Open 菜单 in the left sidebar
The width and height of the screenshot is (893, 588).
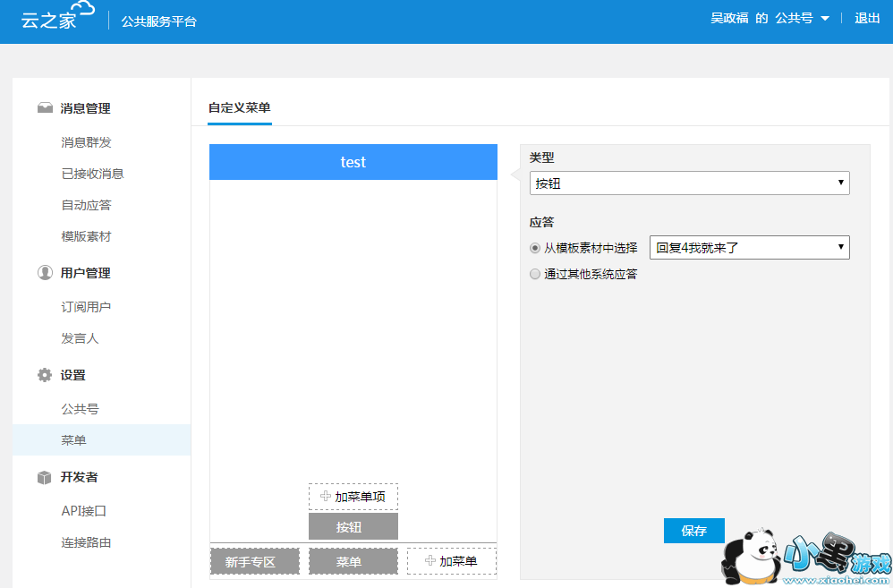[73, 440]
